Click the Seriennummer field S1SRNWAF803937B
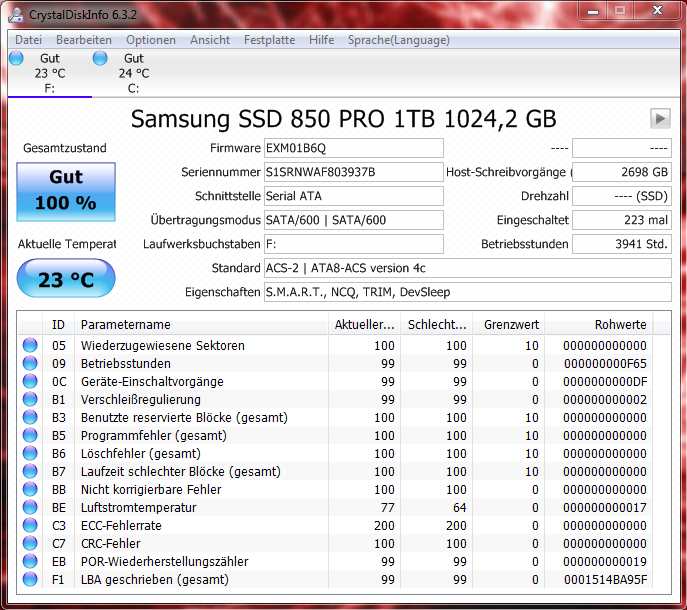Viewport: 687px width, 610px height. tap(354, 172)
